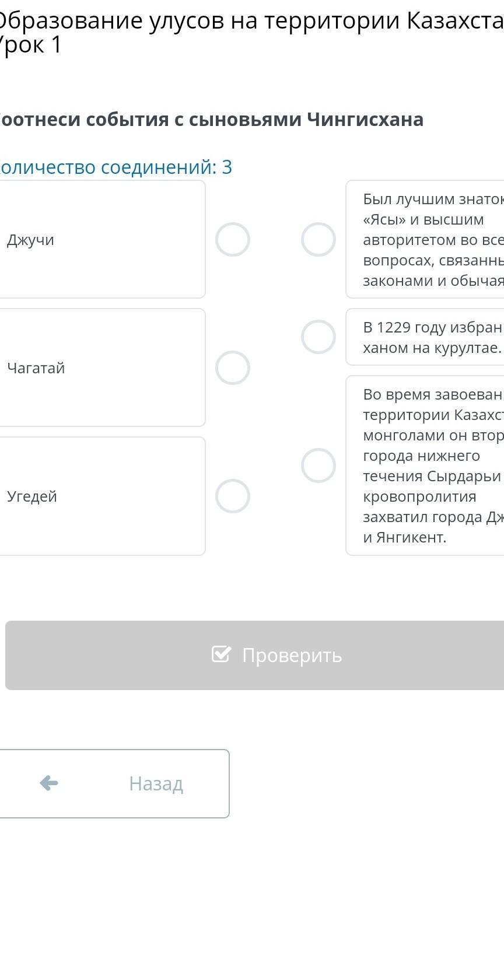Screen dimensions: 504x980
Task: Click connector circle for Syrdarya cities statement
Action: point(318,466)
